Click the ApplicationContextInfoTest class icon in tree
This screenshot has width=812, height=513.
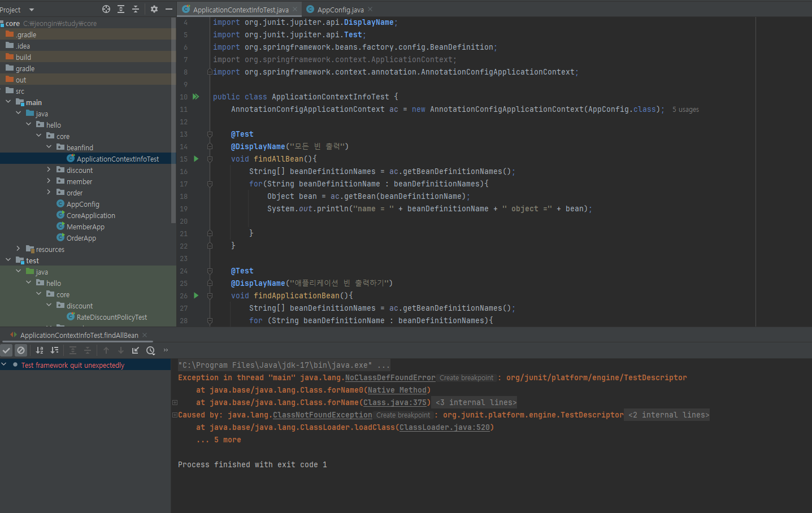pyautogui.click(x=71, y=159)
